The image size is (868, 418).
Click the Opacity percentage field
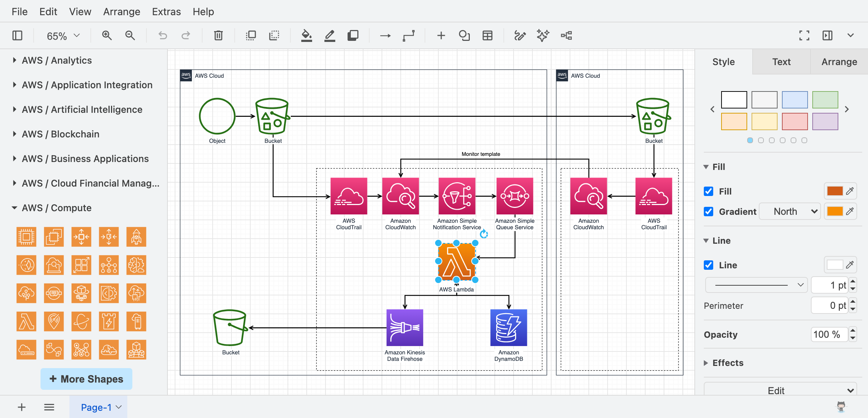click(x=829, y=334)
